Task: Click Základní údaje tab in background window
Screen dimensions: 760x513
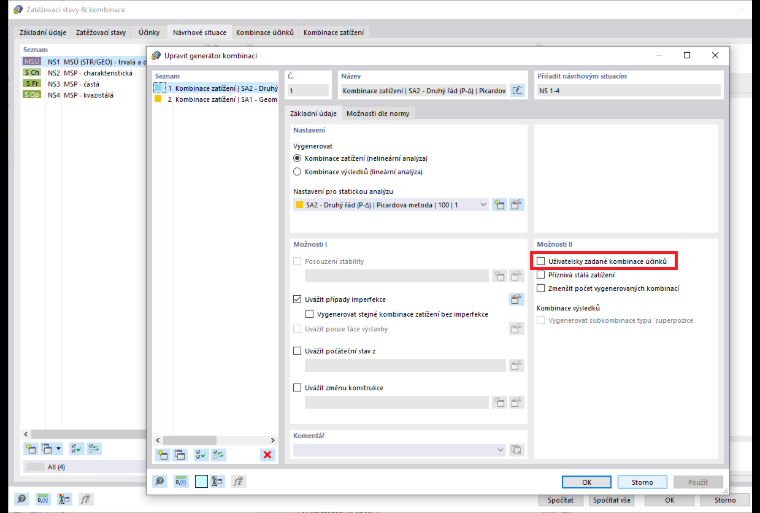Action: click(43, 32)
